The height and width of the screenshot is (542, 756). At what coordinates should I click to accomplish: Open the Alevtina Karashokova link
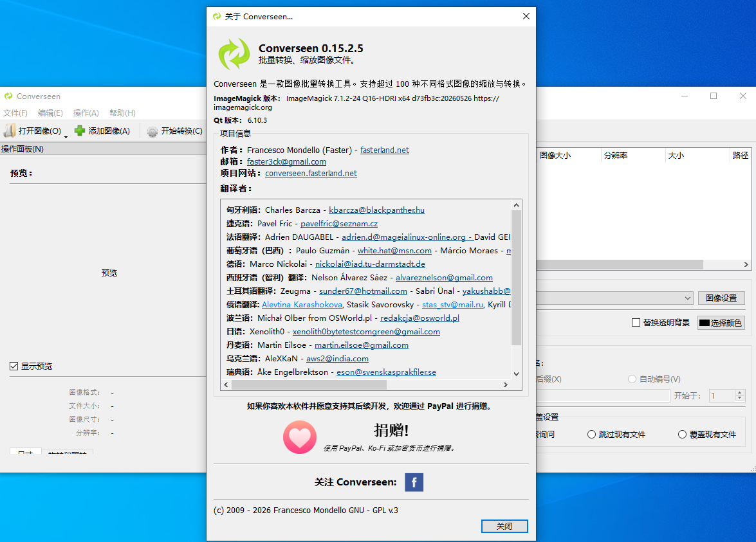(302, 305)
